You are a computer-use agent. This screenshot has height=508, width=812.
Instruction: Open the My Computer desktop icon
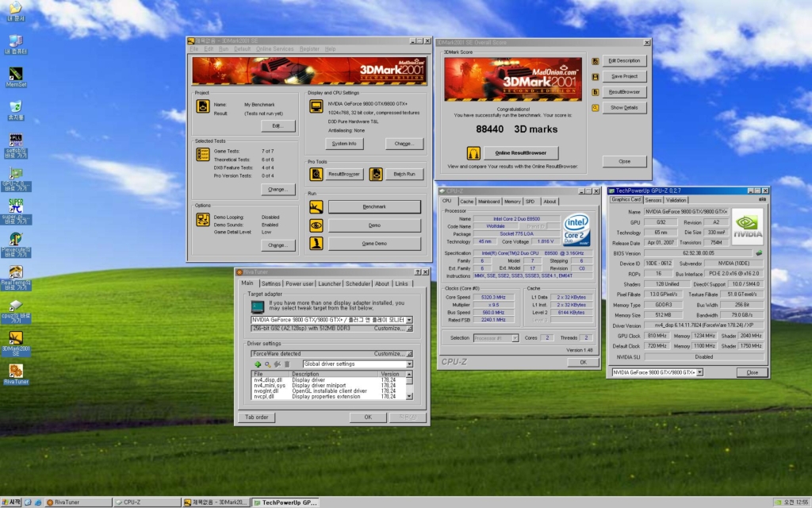pos(16,44)
